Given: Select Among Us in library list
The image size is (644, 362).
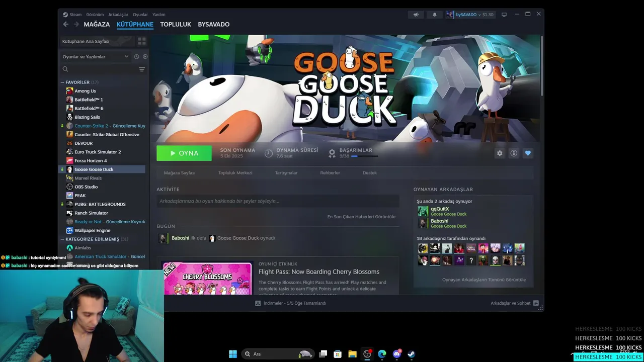Looking at the screenshot, I should click(85, 91).
